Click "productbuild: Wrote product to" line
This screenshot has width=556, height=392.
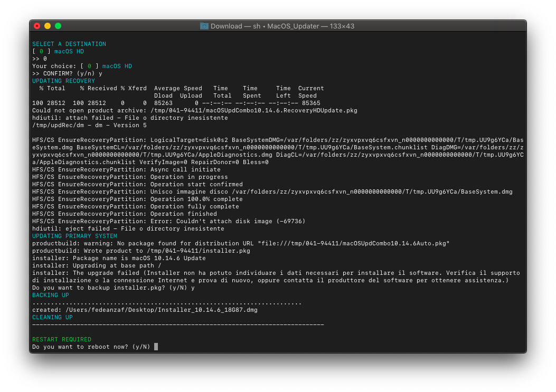pos(141,251)
